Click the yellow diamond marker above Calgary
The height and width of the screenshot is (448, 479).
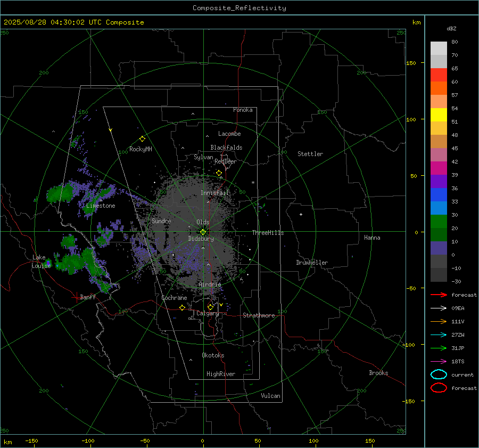coord(210,307)
